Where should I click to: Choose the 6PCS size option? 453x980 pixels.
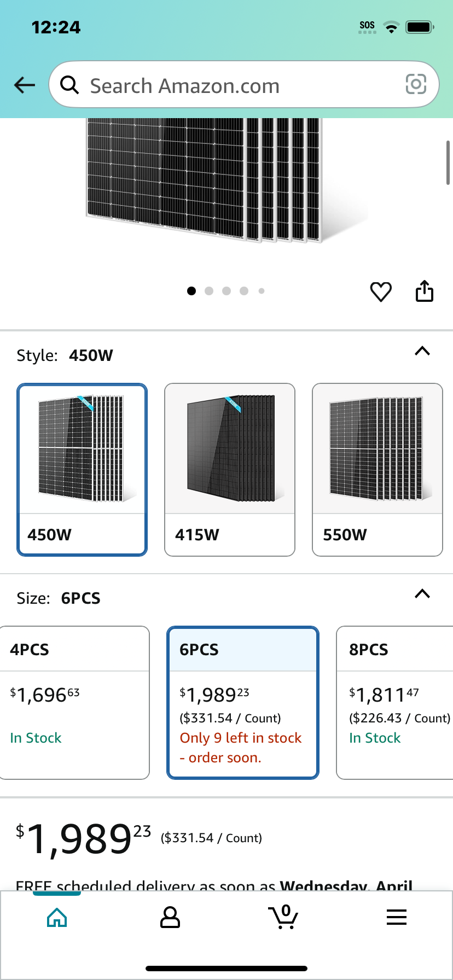tap(243, 703)
